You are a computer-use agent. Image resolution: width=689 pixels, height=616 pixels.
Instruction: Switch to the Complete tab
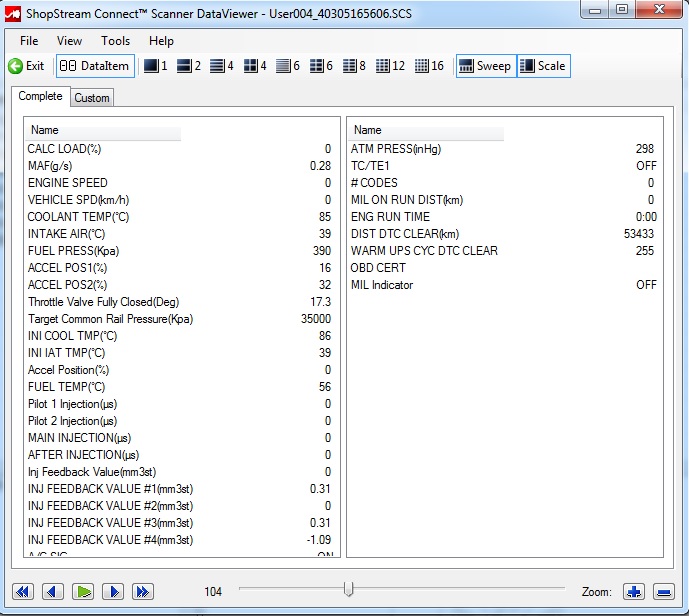point(40,96)
